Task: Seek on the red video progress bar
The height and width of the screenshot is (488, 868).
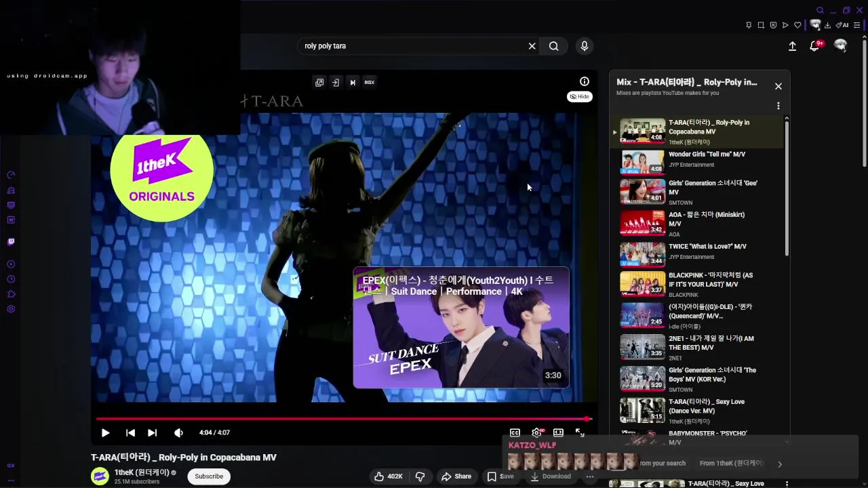Action: tap(344, 419)
